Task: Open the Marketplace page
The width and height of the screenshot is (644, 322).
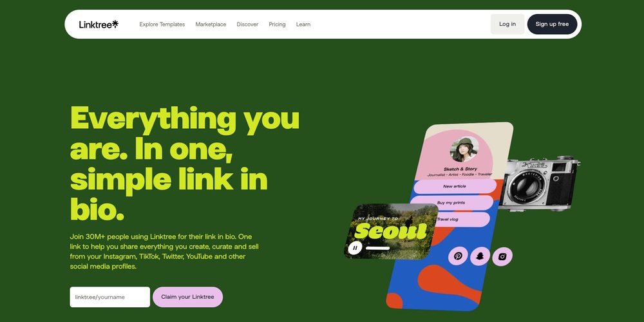Action: (x=211, y=24)
